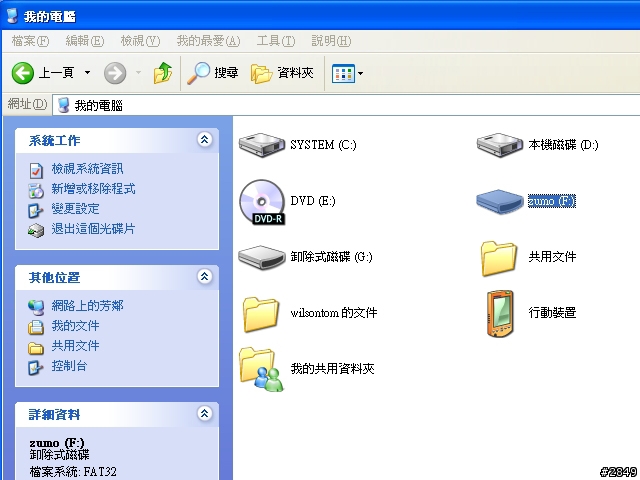Click the 行動裝置 label
Screen dimensions: 640x480
click(x=552, y=313)
